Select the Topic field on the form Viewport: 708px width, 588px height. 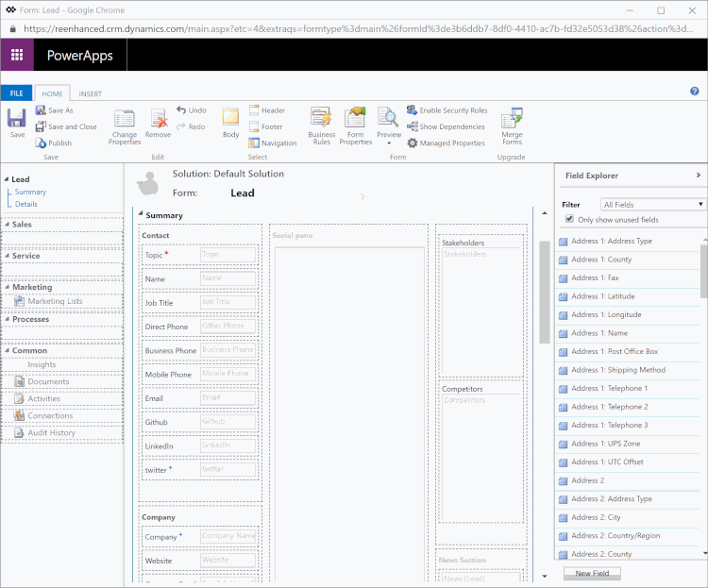(199, 255)
